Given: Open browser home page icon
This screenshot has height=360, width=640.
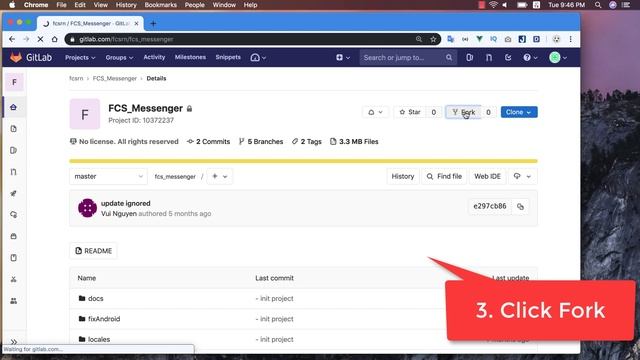Looking at the screenshot, I should tap(54, 39).
